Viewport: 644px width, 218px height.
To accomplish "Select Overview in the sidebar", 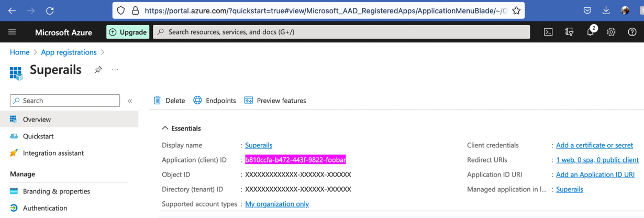I will (x=69, y=119).
